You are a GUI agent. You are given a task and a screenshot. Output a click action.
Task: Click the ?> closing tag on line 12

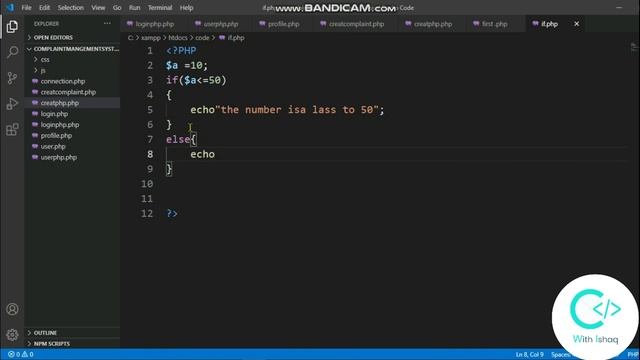(x=172, y=213)
